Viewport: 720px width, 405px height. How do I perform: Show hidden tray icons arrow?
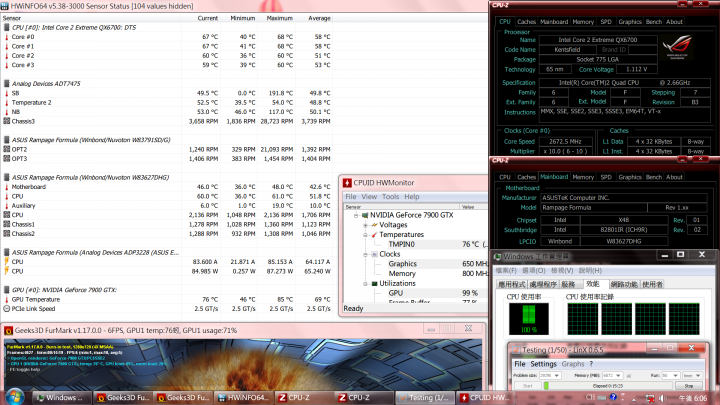(x=634, y=399)
